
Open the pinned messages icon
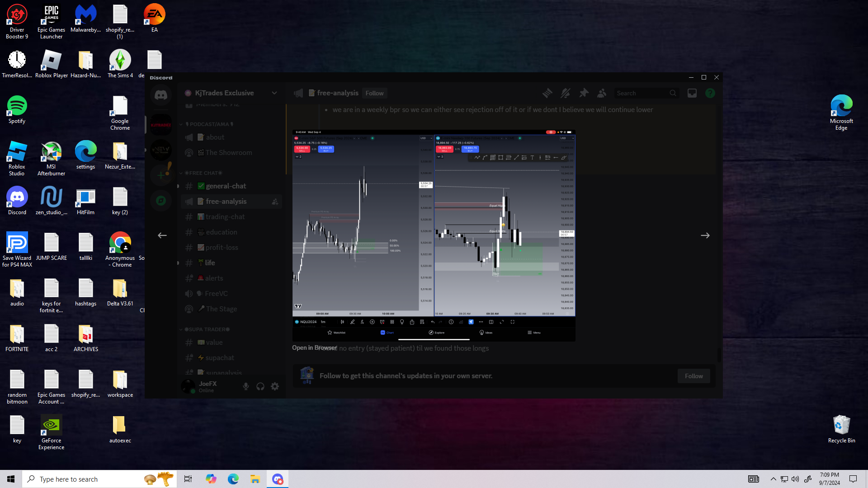tap(584, 93)
